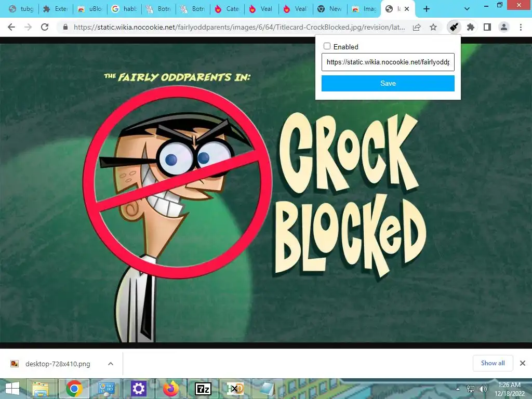Open the Chrome profile avatar
The width and height of the screenshot is (532, 399).
(x=504, y=27)
